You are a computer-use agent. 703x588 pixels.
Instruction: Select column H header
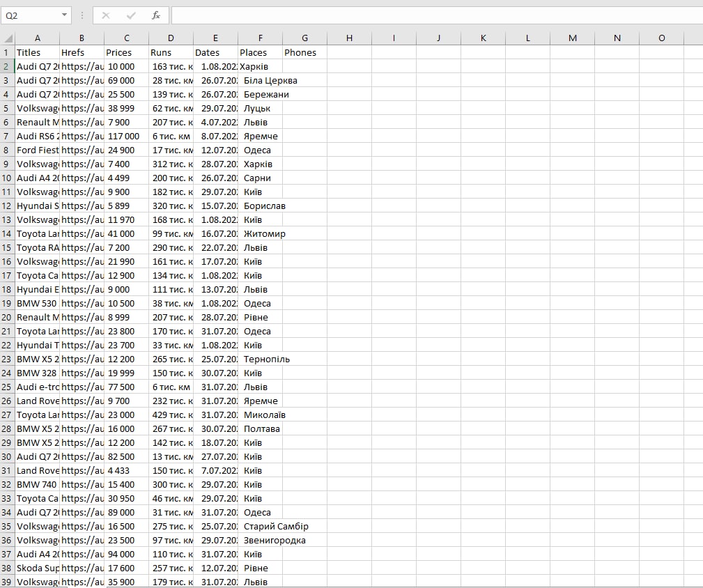[x=349, y=38]
